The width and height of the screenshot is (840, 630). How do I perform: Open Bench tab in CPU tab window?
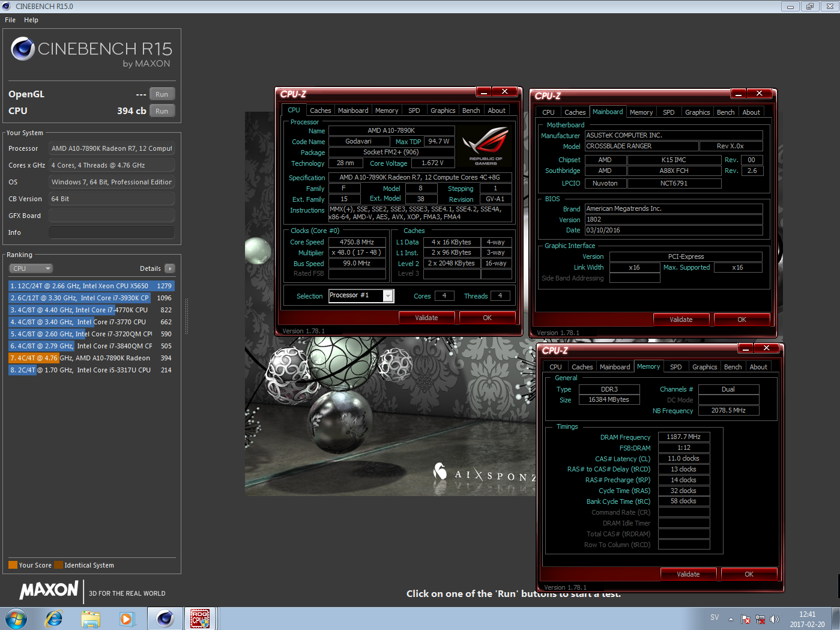pos(471,111)
